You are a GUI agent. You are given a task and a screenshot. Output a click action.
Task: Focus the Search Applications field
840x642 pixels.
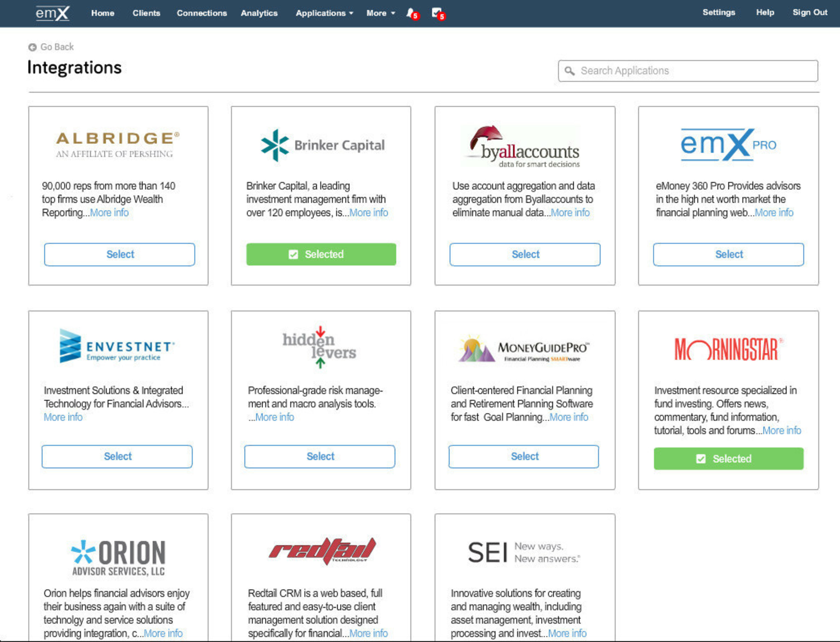point(688,71)
